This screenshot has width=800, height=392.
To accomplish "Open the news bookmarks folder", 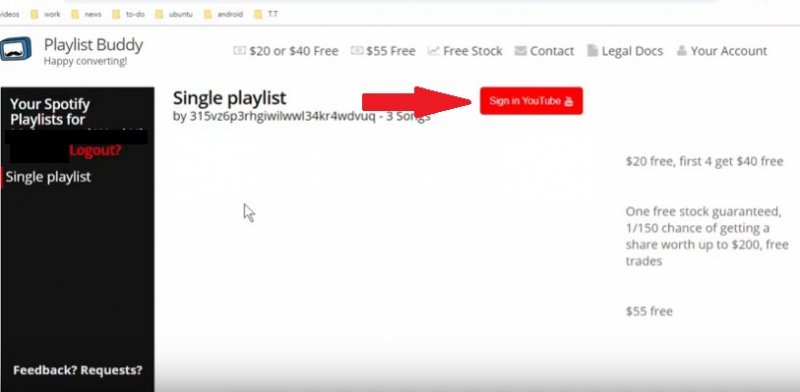I will pos(87,14).
